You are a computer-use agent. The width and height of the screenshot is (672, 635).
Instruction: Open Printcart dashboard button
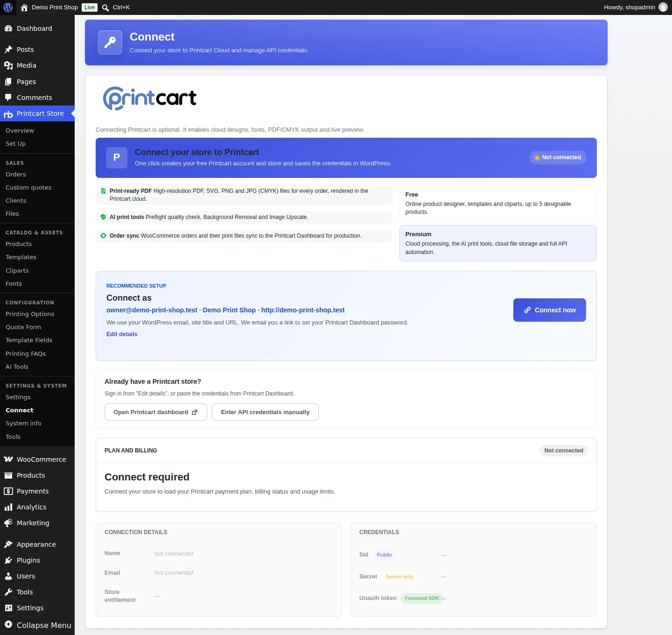click(156, 412)
